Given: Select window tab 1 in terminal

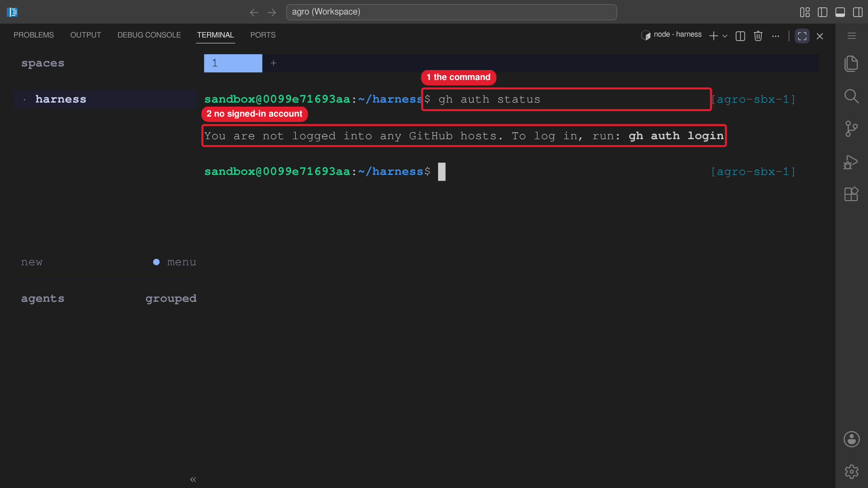Looking at the screenshot, I should click(x=233, y=63).
